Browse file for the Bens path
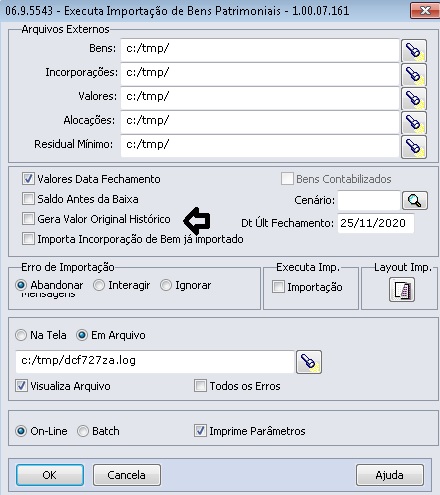The height and width of the screenshot is (495, 440). tap(414, 50)
